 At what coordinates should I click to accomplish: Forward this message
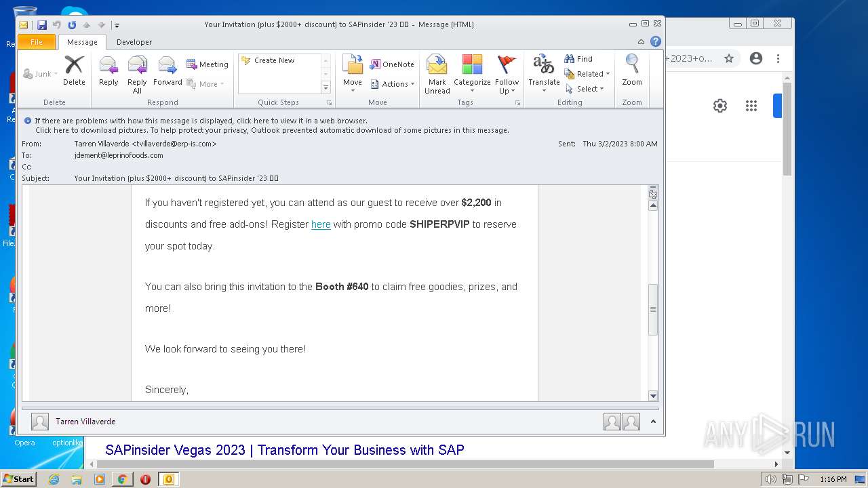point(167,70)
